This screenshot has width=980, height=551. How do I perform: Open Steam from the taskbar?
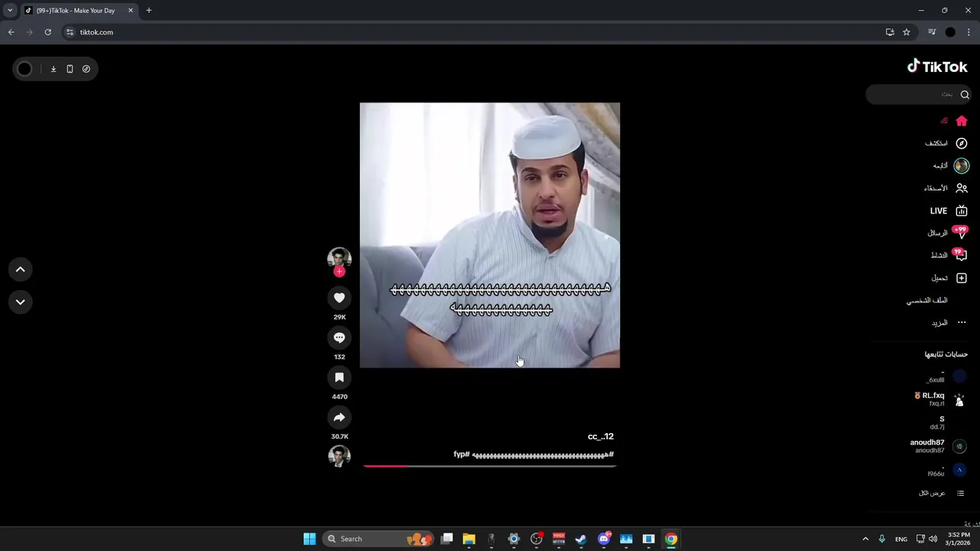click(581, 539)
